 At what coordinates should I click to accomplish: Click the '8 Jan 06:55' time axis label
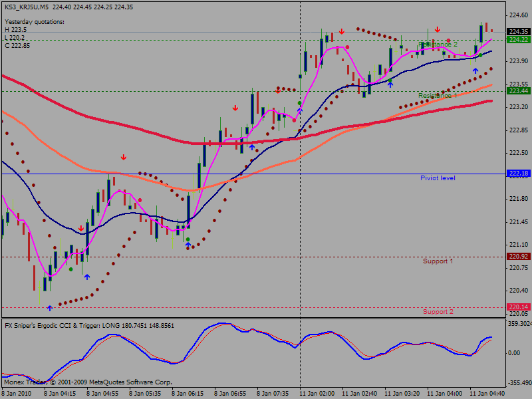click(230, 394)
